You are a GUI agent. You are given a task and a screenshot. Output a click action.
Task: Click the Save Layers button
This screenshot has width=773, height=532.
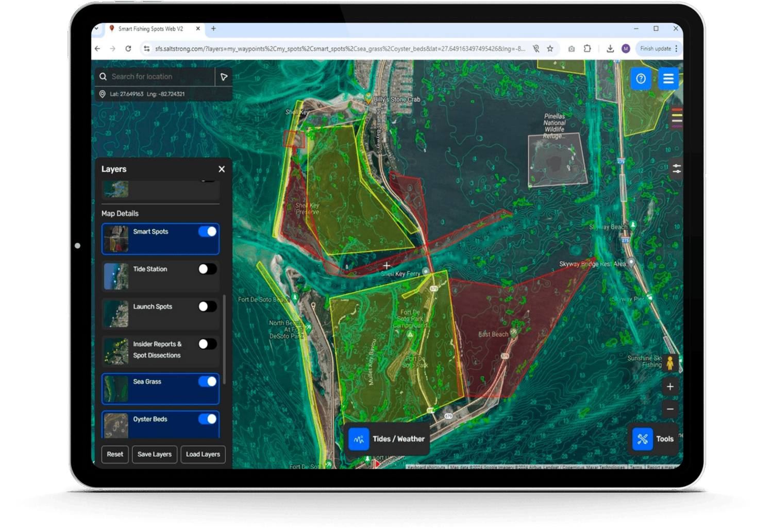coord(155,454)
